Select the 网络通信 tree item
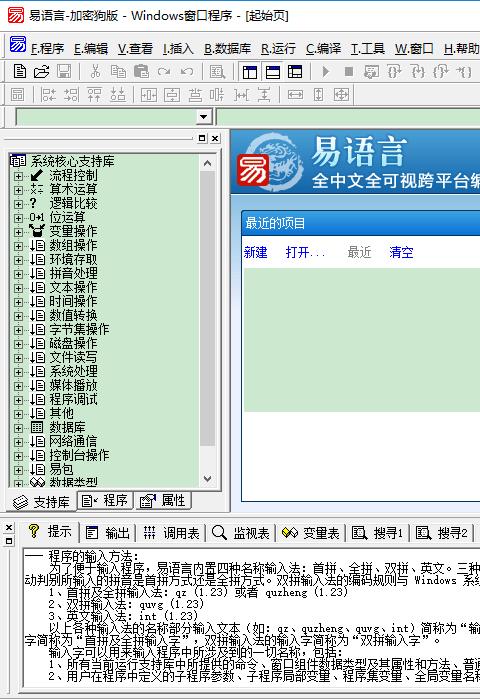 [73, 441]
